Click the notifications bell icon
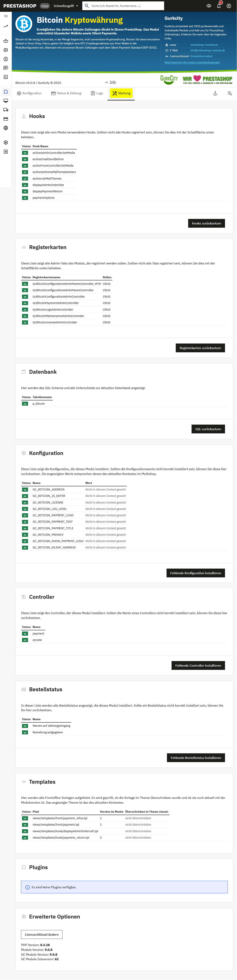 [x=219, y=6]
